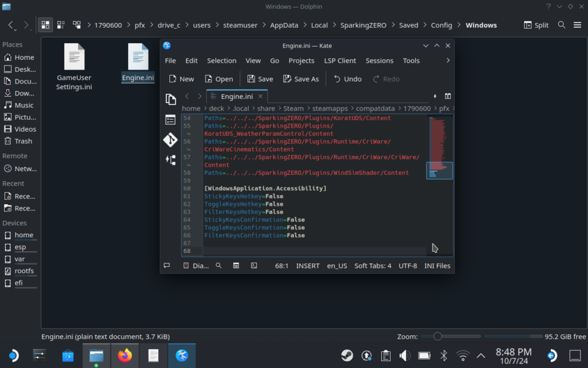Open the Wi-Fi network tray icon

tap(463, 355)
